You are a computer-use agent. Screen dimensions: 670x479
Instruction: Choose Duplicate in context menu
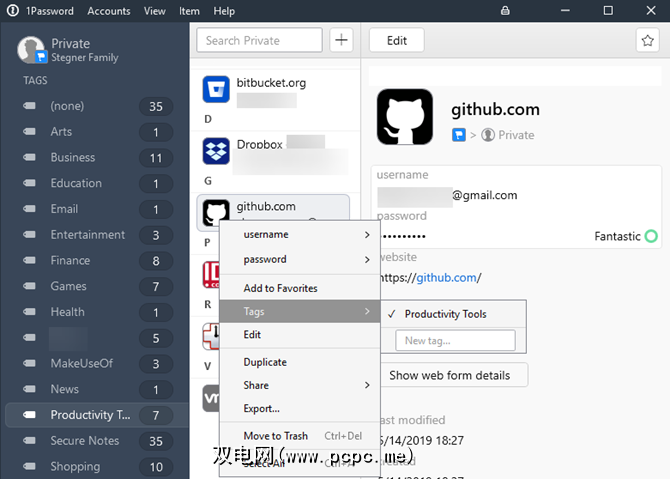click(x=300, y=362)
